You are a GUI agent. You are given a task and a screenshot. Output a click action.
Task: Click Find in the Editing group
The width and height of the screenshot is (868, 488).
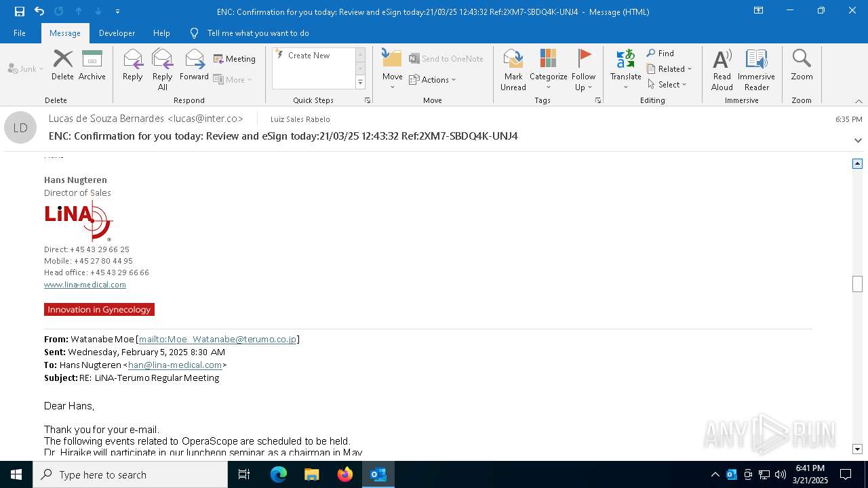click(x=660, y=54)
